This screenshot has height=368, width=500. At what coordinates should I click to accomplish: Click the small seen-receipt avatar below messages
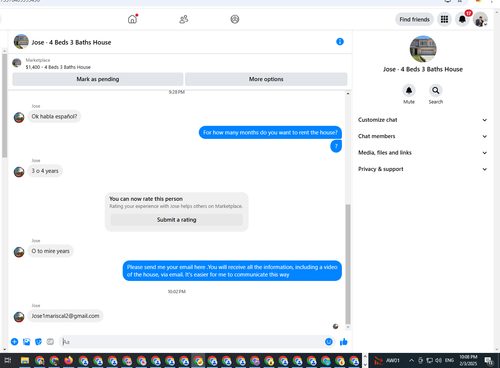336,326
